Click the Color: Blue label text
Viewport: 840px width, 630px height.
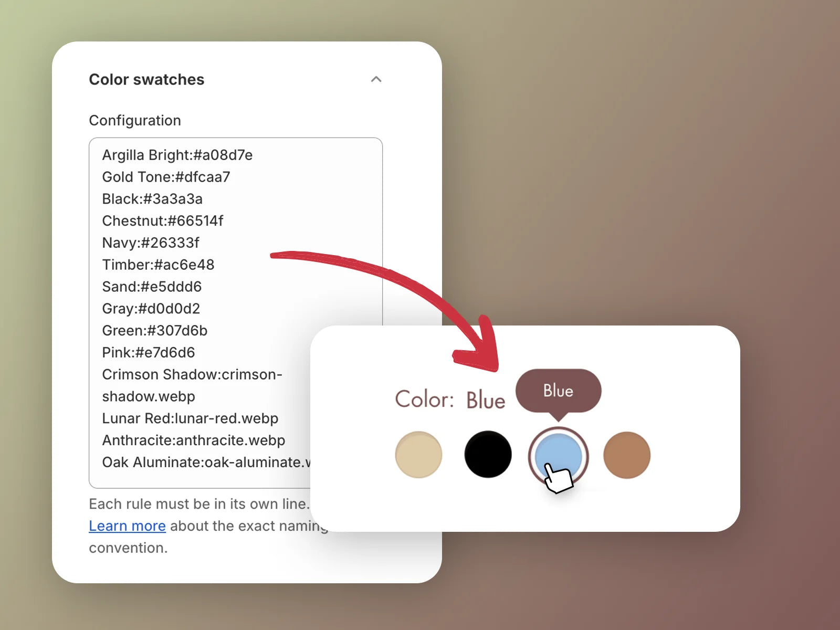pyautogui.click(x=450, y=400)
